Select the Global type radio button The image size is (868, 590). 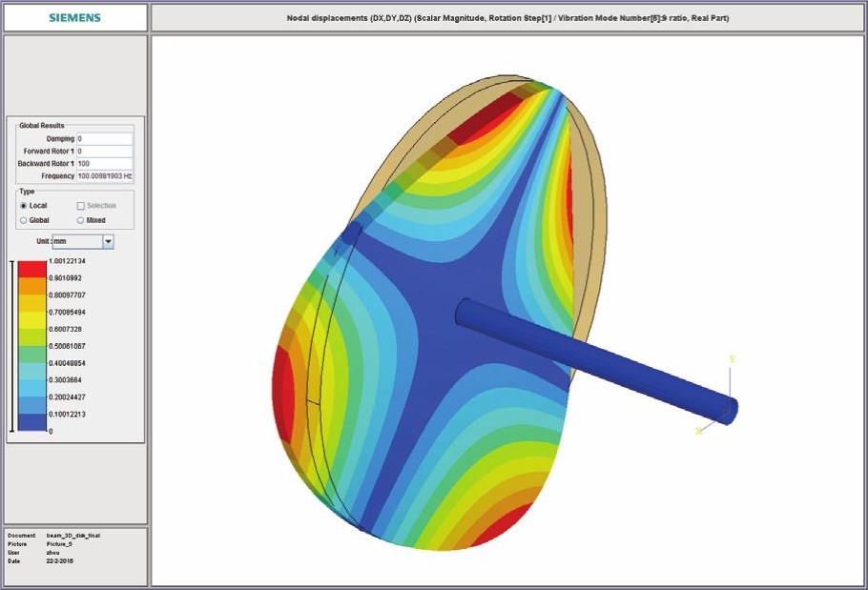(x=24, y=220)
